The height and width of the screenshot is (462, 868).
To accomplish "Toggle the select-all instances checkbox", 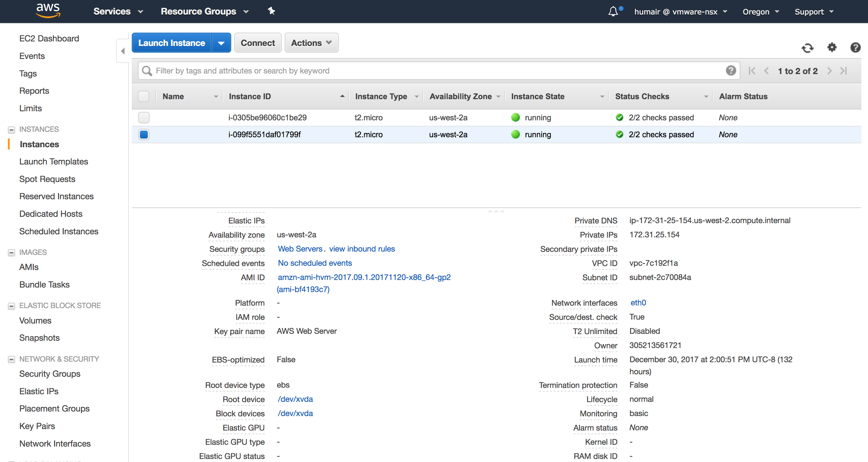I will (x=144, y=96).
